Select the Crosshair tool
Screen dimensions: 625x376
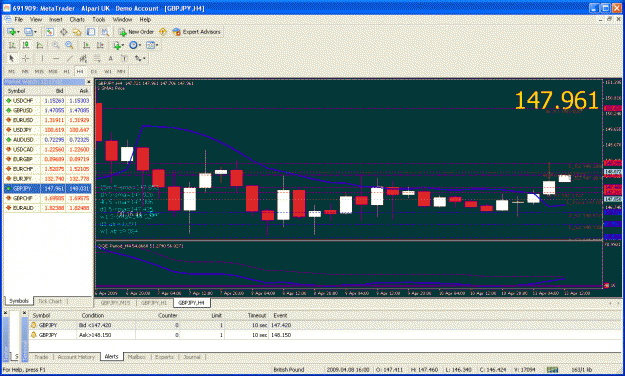tap(26, 59)
